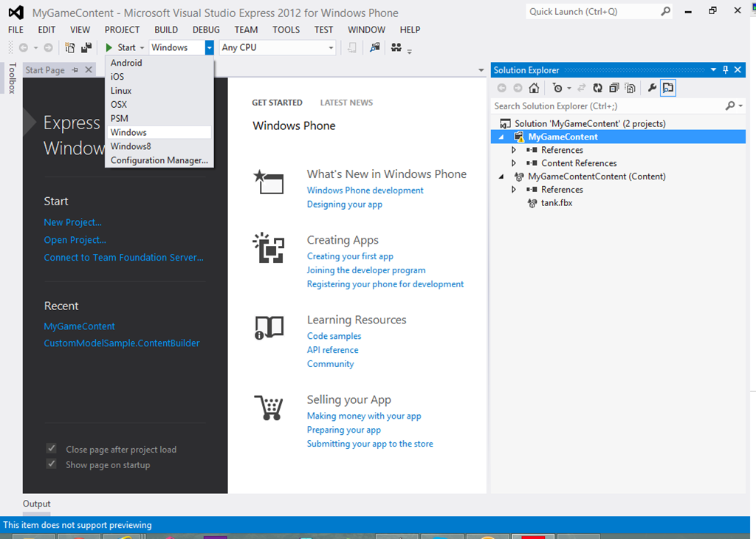Click the Refresh icon in Solution Explorer
Screen dimensions: 756x539
598,88
